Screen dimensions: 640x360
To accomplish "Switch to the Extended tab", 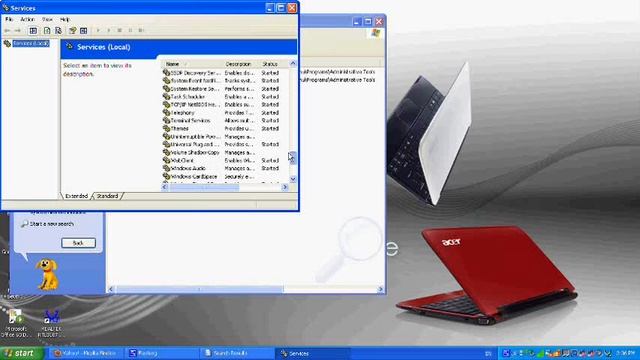I will [x=76, y=196].
